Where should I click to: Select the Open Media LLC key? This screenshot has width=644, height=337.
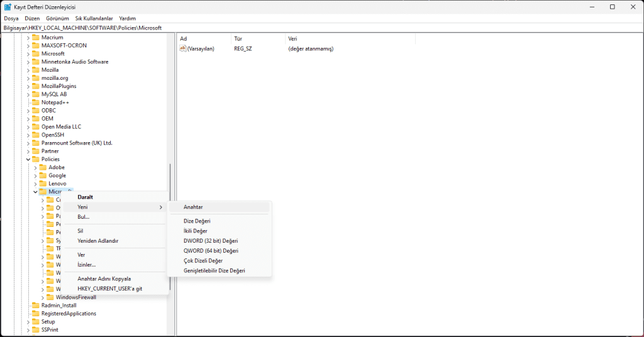(61, 127)
